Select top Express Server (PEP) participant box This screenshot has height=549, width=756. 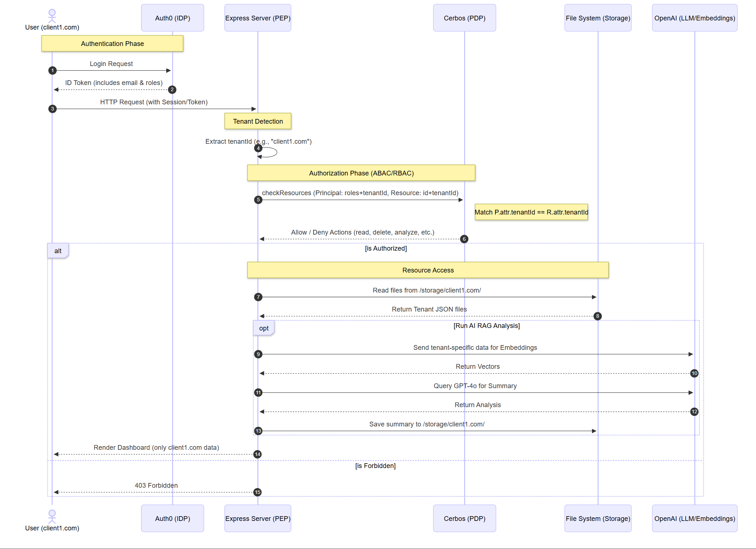[x=258, y=18]
